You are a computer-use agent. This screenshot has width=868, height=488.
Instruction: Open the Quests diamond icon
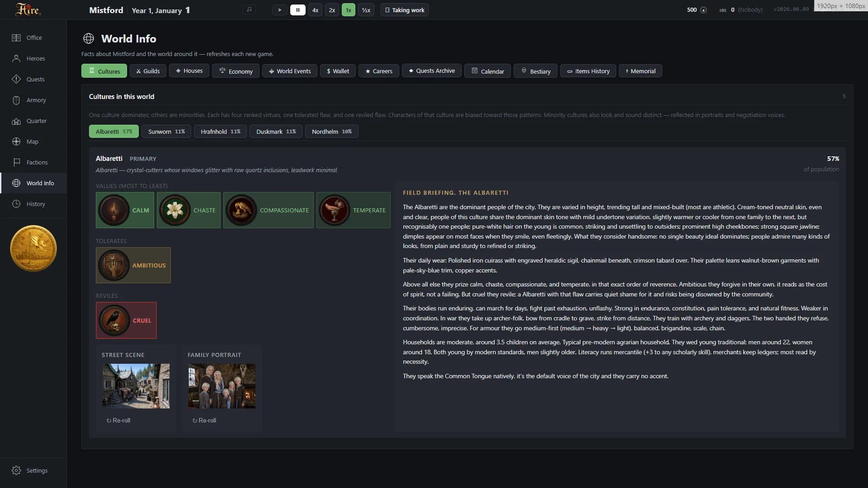click(16, 80)
